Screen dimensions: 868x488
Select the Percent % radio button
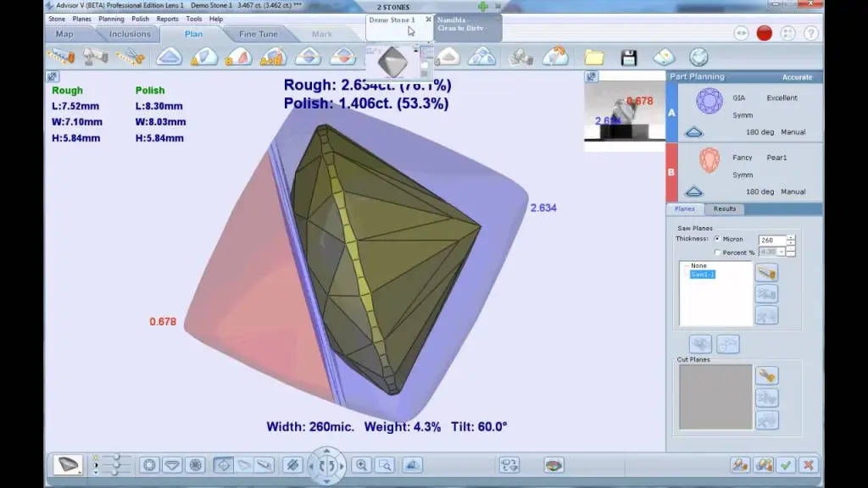(717, 252)
